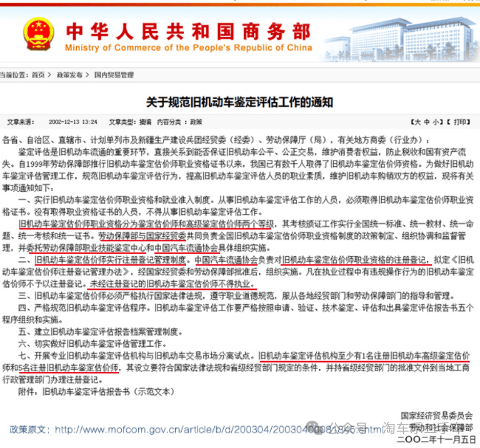Set font size to 大
This screenshot has width=480, height=448.
[x=418, y=122]
